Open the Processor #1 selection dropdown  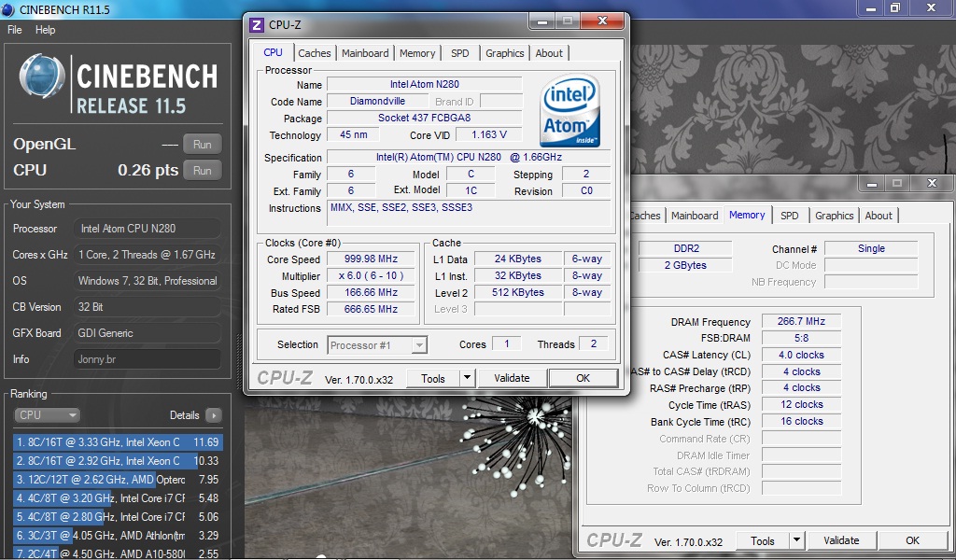coord(377,345)
